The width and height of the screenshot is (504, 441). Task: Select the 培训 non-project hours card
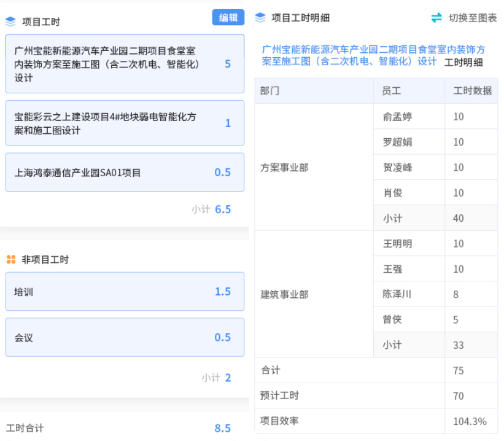point(125,291)
